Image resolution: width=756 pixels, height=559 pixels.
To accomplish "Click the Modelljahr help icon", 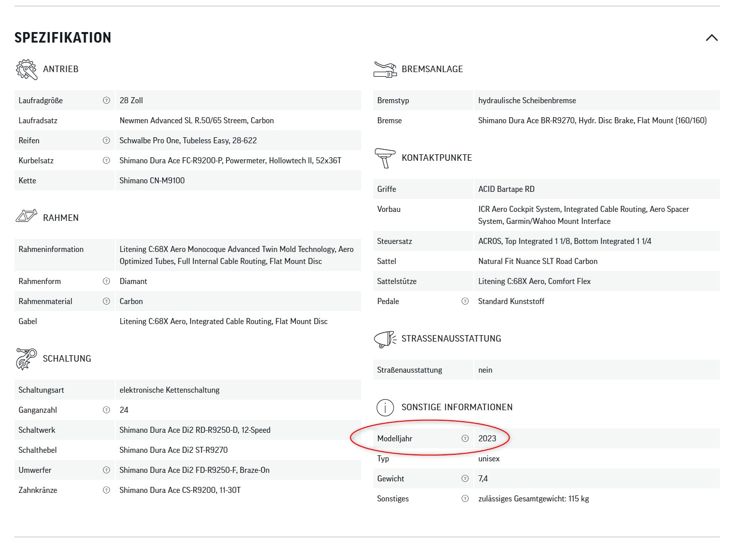I will coord(465,438).
